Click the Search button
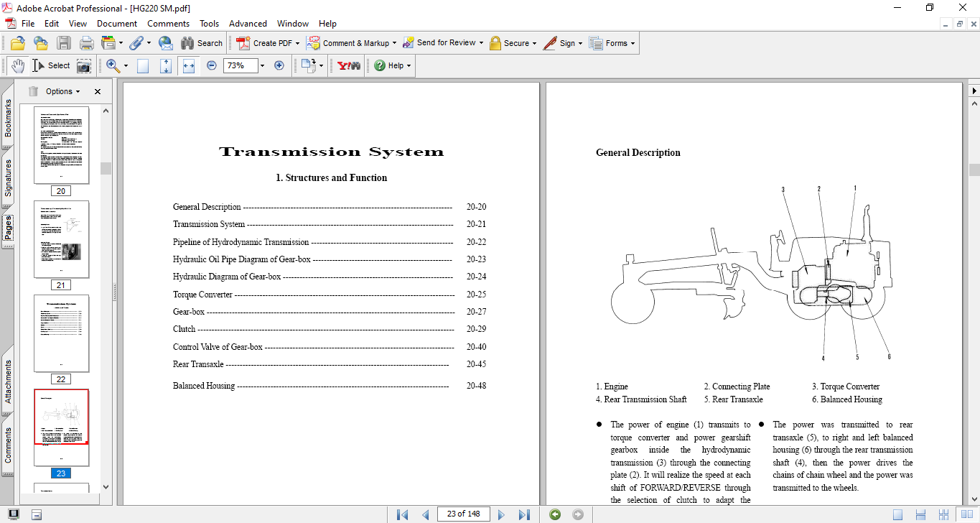980x523 pixels. click(202, 43)
